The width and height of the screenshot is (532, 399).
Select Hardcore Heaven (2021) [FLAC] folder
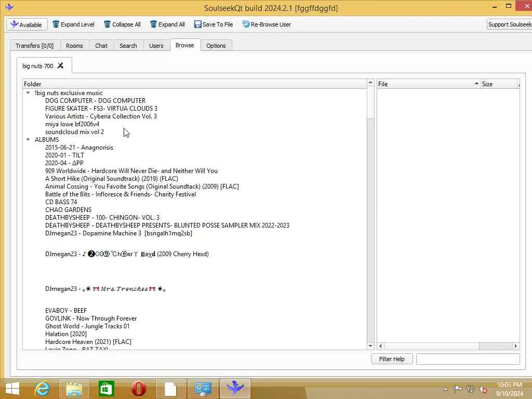(88, 342)
